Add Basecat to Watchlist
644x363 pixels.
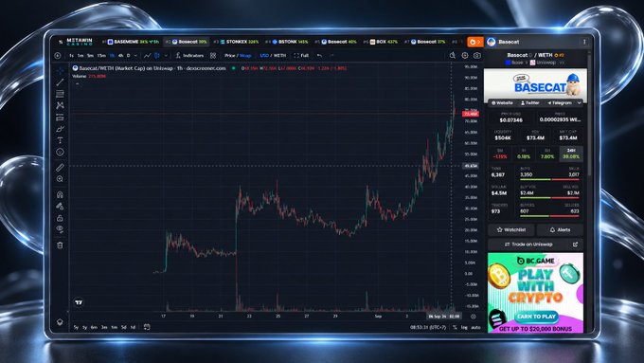(510, 229)
